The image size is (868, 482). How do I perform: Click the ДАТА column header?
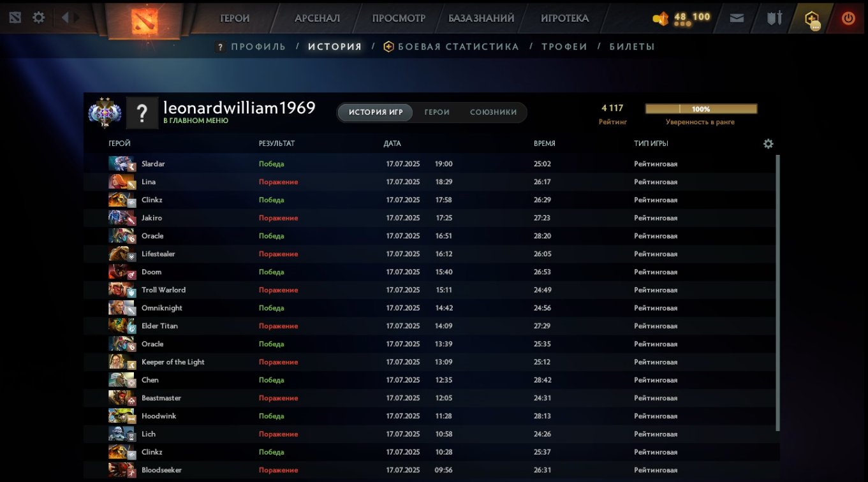click(392, 143)
